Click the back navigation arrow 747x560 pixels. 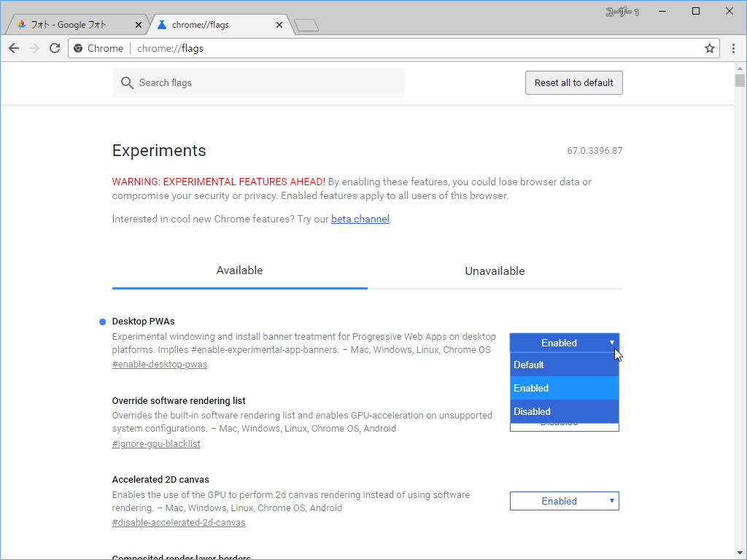click(x=13, y=48)
